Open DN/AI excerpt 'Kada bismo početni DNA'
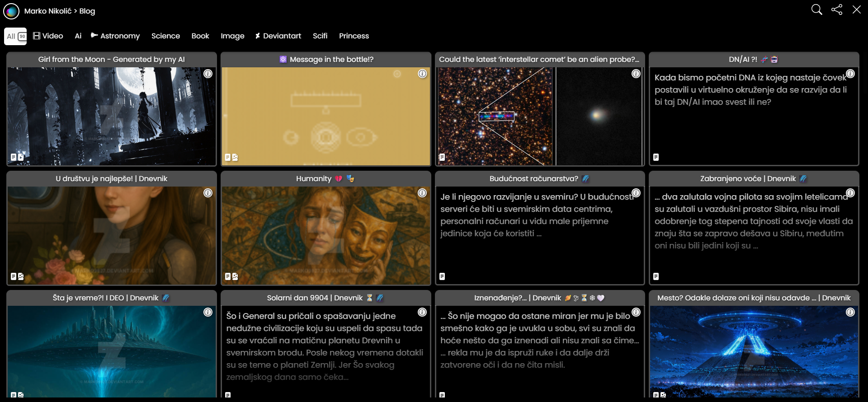 pos(751,90)
